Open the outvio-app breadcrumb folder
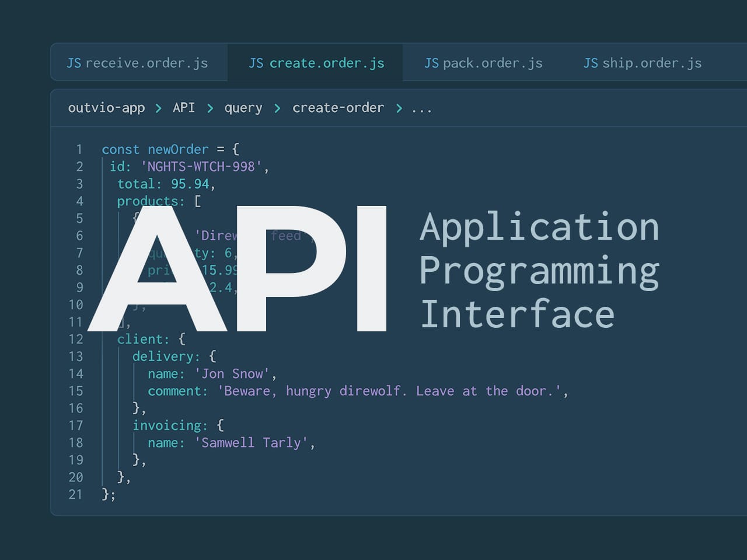Viewport: 747px width, 560px height. (x=106, y=108)
